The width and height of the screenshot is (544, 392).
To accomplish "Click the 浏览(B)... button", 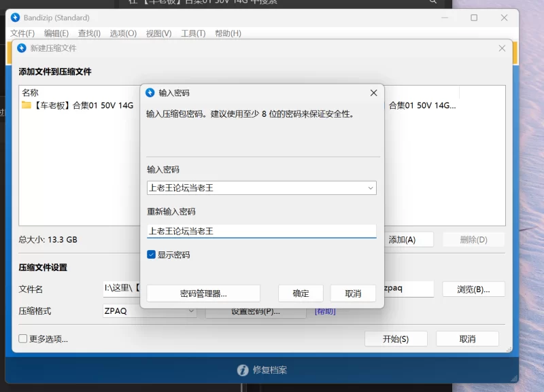I will click(473, 289).
